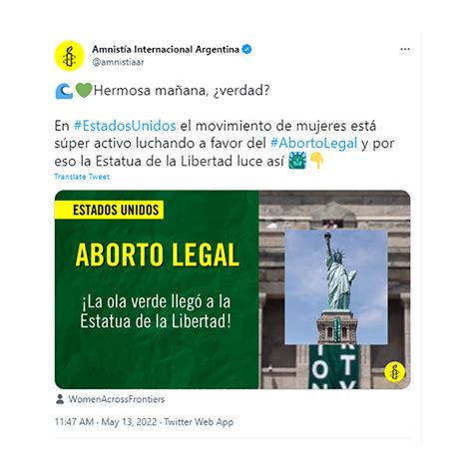Viewport: 473px width, 476px height.
Task: Open the #EstadosUnidos hashtag
Action: (x=125, y=126)
